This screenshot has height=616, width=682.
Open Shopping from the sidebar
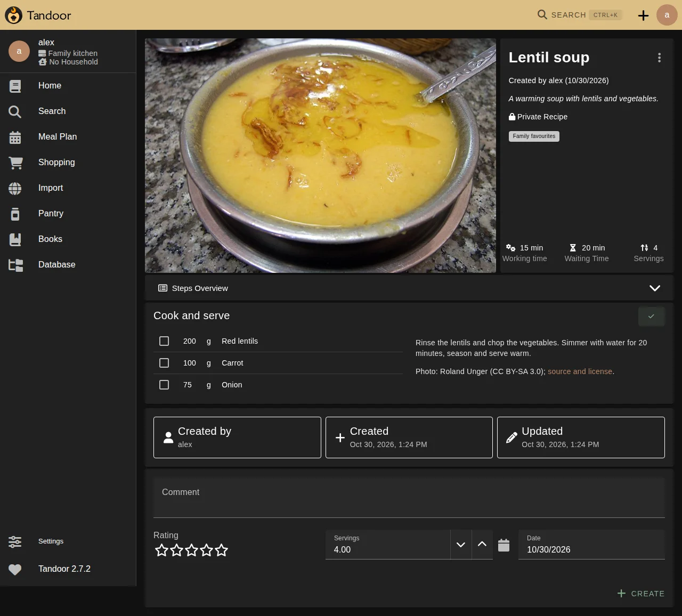(x=68, y=163)
